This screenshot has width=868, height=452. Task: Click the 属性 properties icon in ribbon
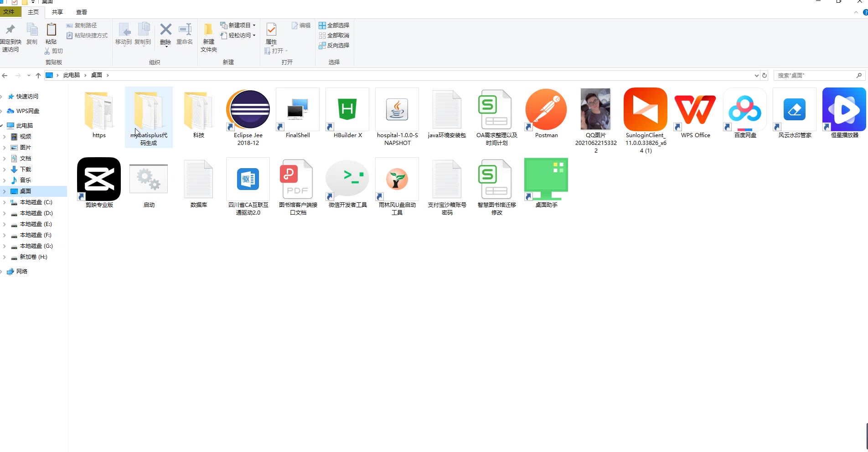(271, 30)
